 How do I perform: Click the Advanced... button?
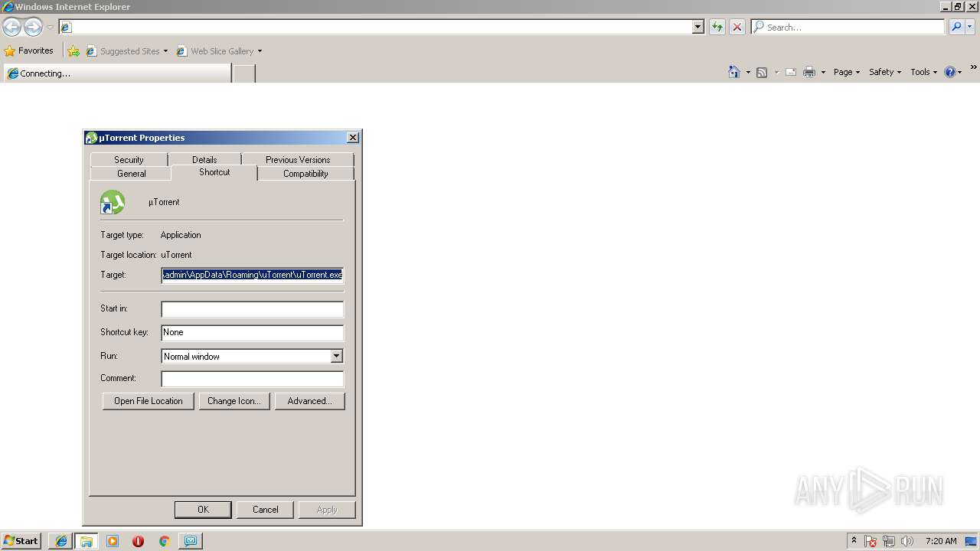[x=310, y=401]
